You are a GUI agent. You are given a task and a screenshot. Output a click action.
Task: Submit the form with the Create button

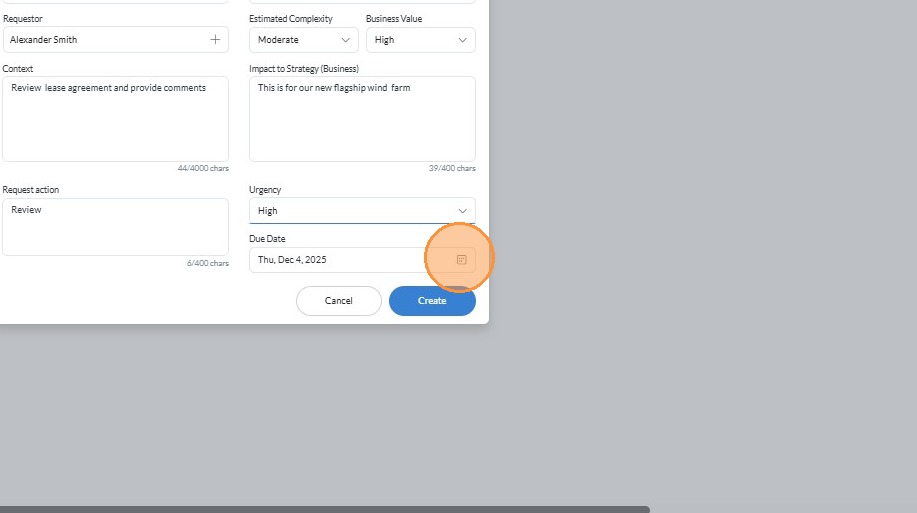(x=432, y=301)
